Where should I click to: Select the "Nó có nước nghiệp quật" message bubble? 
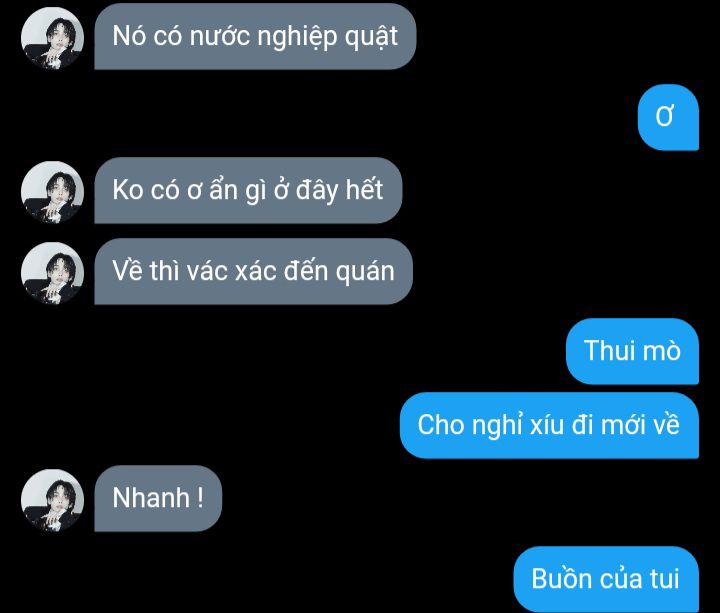click(x=255, y=36)
